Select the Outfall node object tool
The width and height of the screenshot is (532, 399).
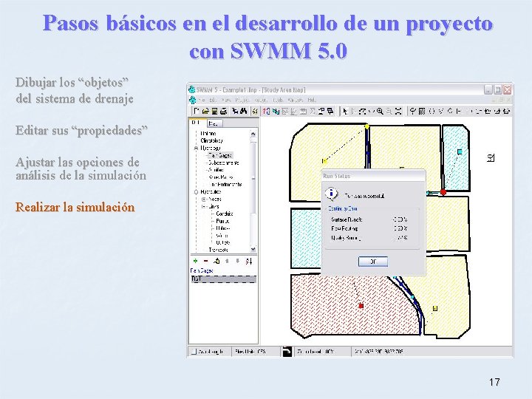440,112
